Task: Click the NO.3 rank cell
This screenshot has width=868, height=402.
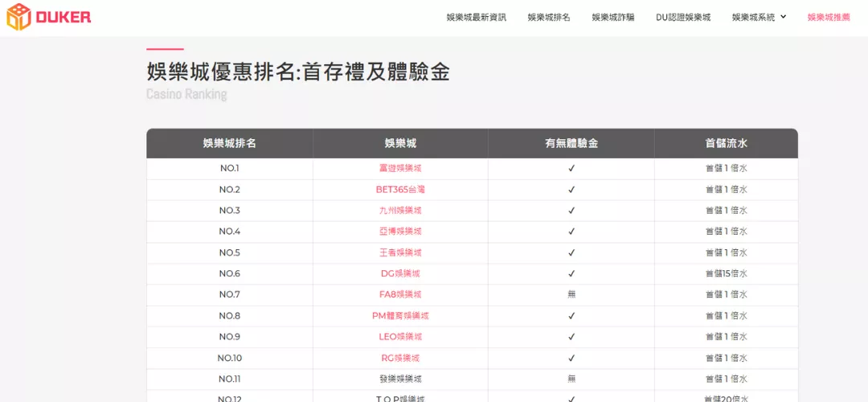Action: (229, 211)
